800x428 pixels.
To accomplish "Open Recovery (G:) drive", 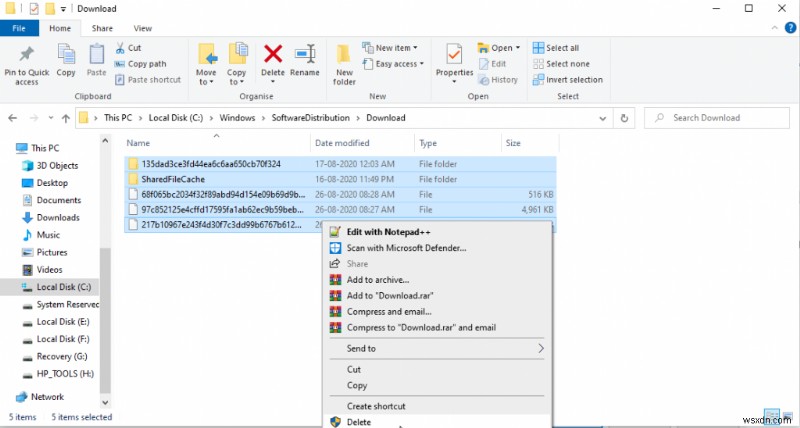I will tap(55, 356).
